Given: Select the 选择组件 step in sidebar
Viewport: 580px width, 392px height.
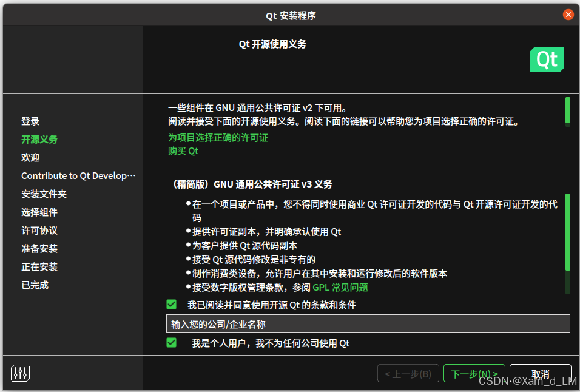Looking at the screenshot, I should (x=39, y=212).
